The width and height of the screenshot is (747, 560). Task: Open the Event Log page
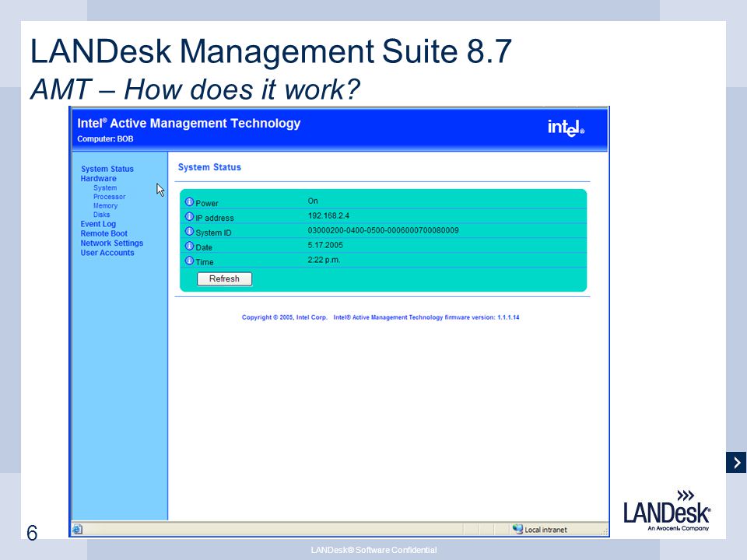pyautogui.click(x=98, y=224)
